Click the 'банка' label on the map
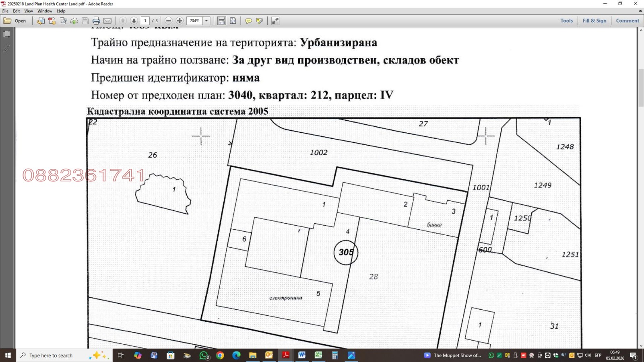The width and height of the screenshot is (644, 362). tap(434, 225)
